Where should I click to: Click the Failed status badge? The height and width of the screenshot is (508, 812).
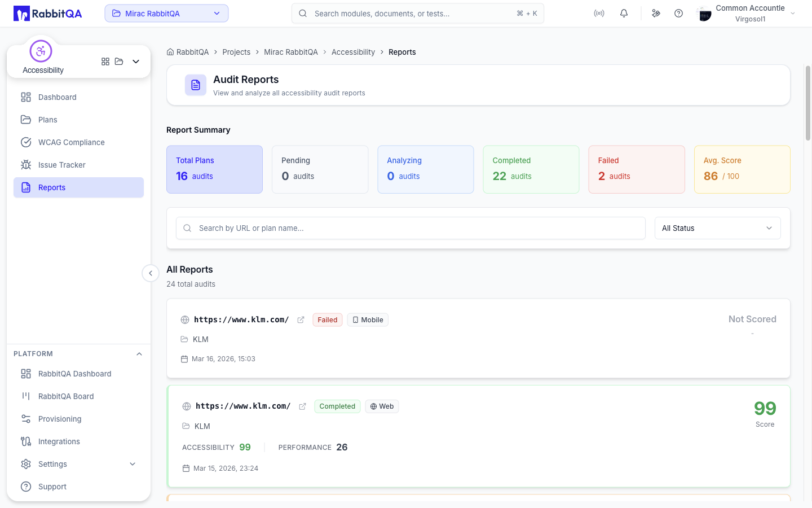pyautogui.click(x=328, y=320)
